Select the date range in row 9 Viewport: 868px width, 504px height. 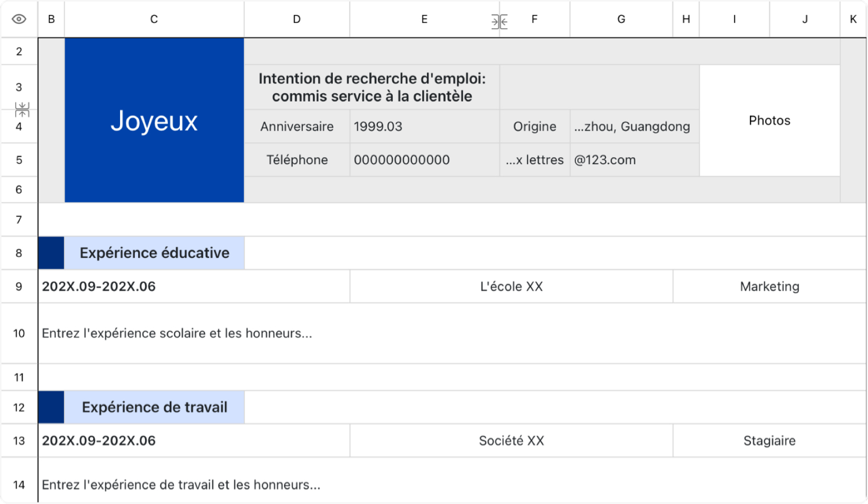click(x=194, y=286)
